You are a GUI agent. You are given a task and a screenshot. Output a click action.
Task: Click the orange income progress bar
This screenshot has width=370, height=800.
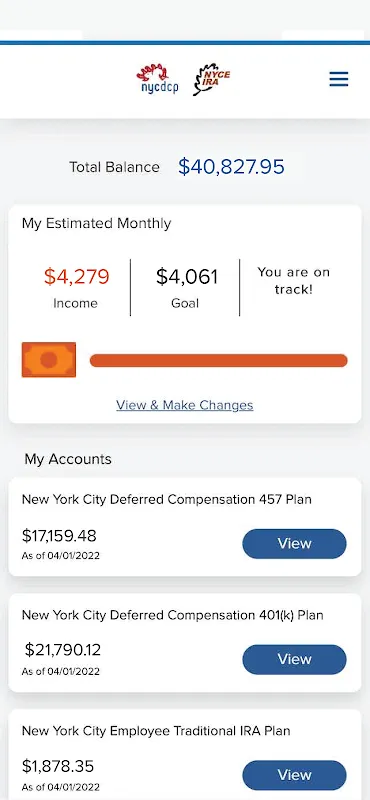click(218, 360)
